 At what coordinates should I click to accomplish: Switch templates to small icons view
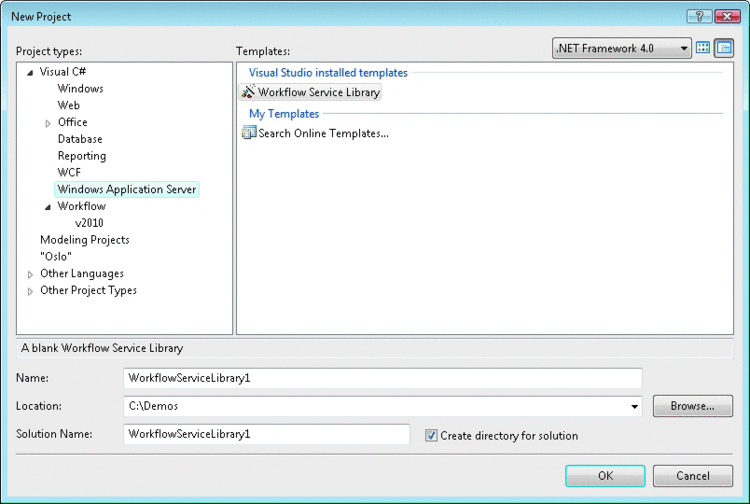point(724,48)
